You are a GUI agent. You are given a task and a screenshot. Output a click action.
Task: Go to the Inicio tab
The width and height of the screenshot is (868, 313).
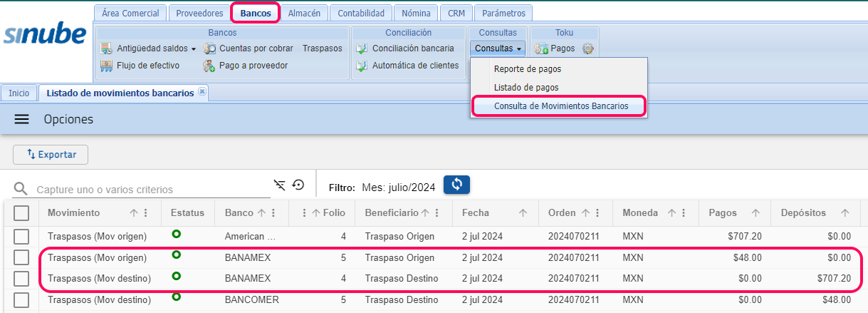pos(19,93)
